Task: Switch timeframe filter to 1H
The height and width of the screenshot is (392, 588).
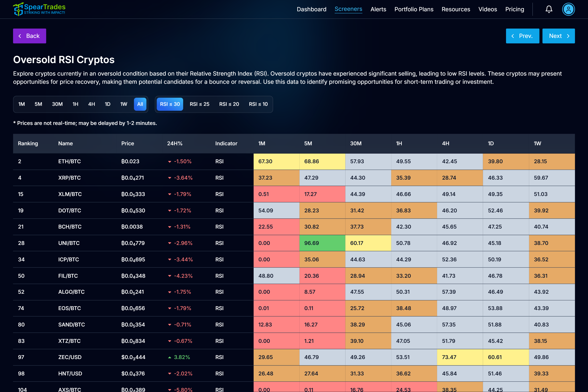Action: pos(75,104)
